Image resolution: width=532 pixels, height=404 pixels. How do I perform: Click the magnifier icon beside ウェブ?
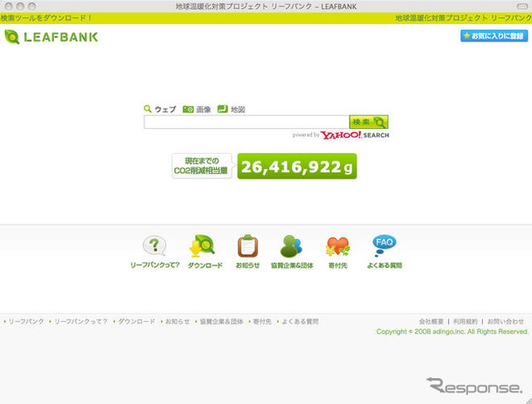point(148,109)
